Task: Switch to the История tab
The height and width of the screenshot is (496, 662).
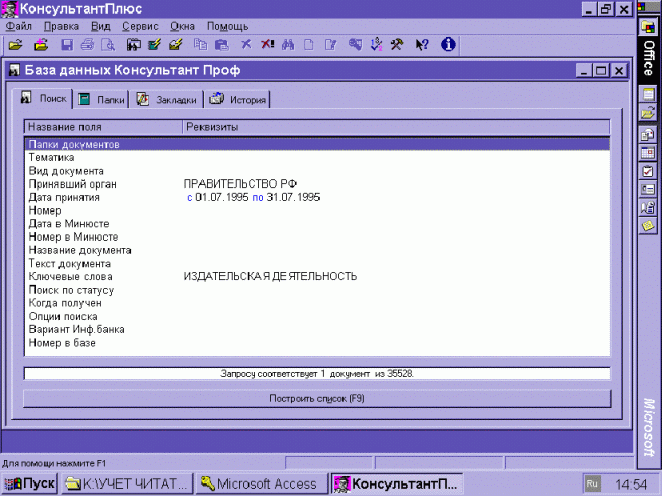Action: click(238, 100)
